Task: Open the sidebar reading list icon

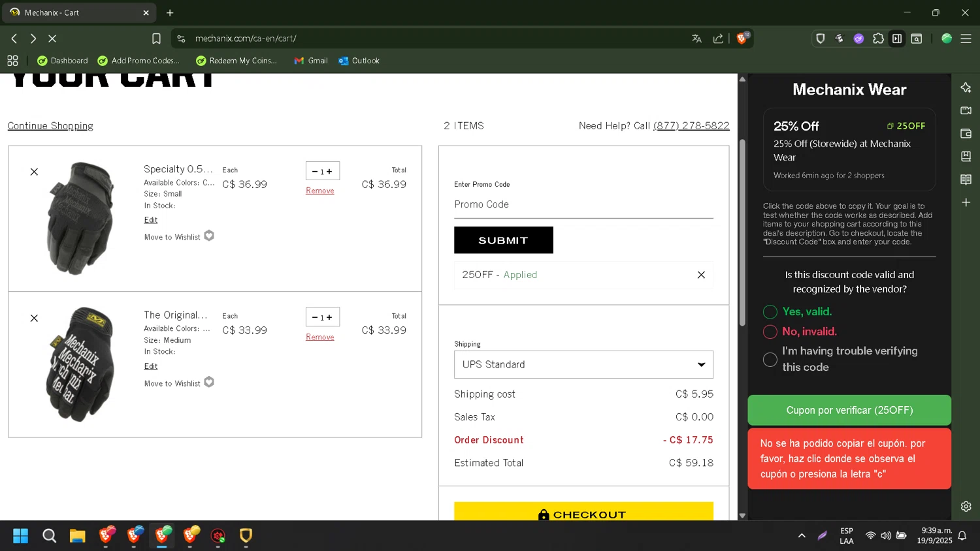Action: pyautogui.click(x=966, y=180)
